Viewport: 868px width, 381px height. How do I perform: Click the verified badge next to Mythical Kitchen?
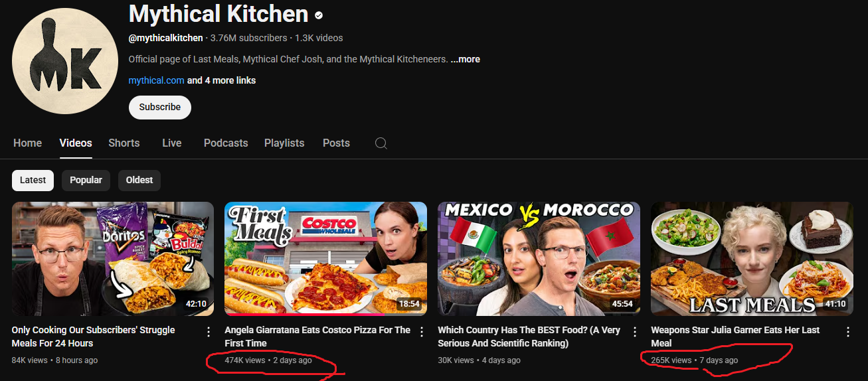[319, 15]
